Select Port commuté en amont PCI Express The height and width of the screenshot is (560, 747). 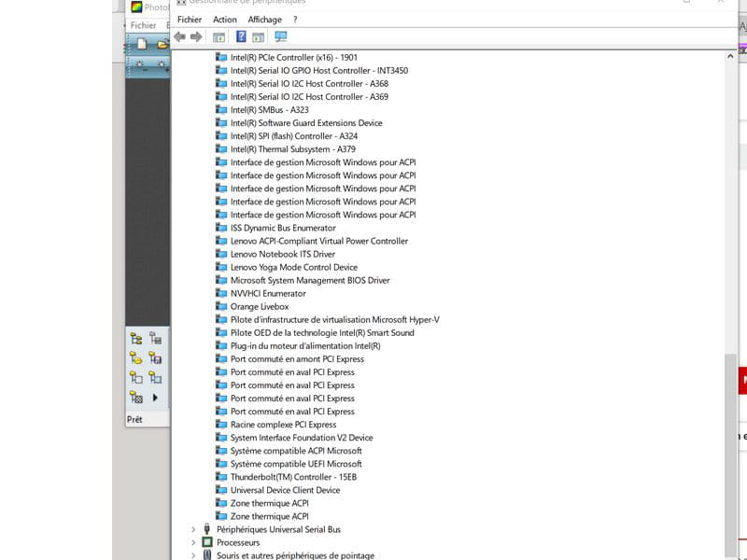(297, 358)
